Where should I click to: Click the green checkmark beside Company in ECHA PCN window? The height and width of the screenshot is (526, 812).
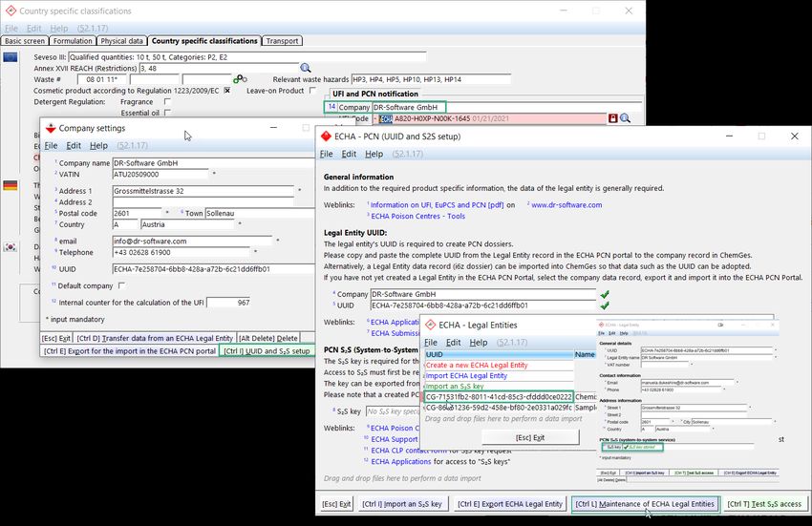tap(605, 294)
